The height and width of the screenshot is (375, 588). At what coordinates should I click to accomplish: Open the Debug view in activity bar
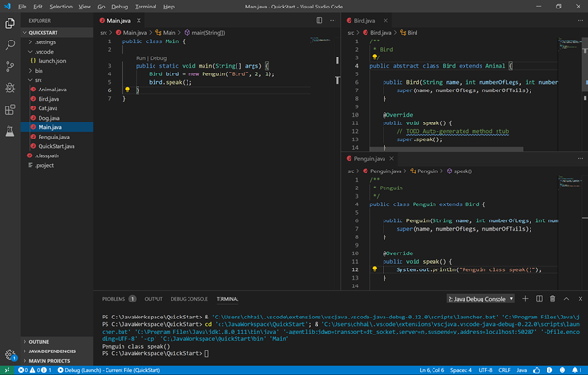pos(9,89)
